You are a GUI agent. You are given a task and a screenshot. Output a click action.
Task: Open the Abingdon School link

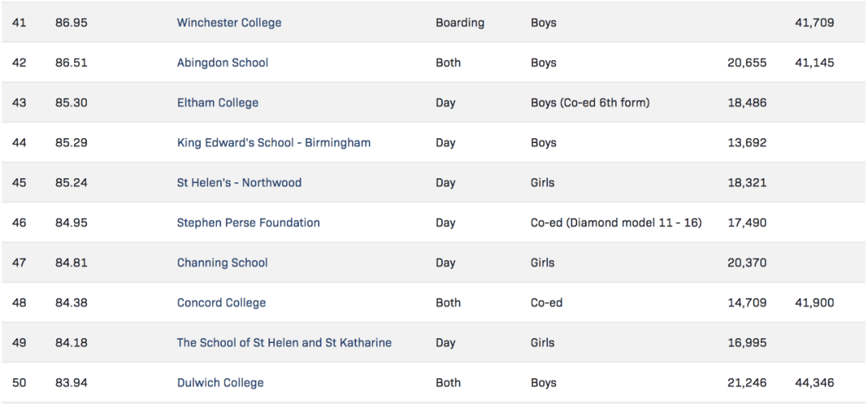pyautogui.click(x=223, y=63)
